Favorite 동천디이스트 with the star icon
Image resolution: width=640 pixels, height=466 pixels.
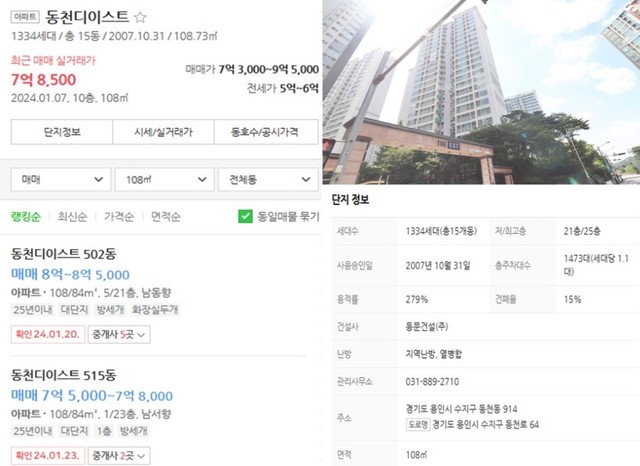(x=140, y=17)
